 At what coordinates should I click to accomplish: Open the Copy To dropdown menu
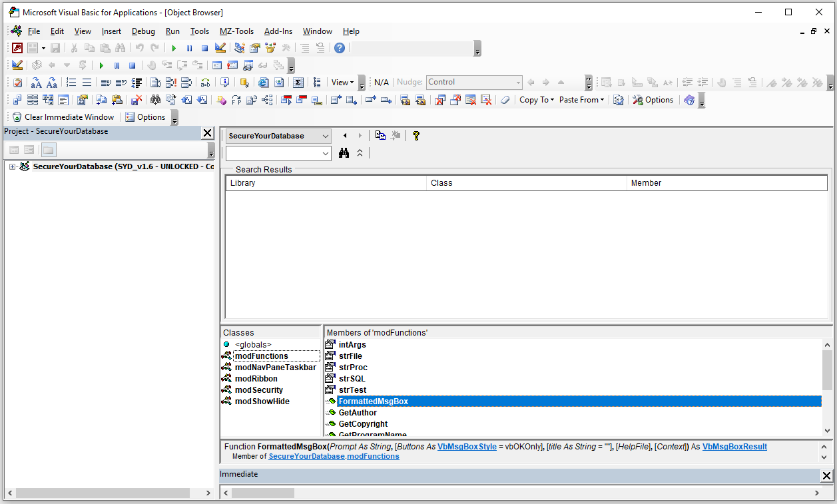537,100
